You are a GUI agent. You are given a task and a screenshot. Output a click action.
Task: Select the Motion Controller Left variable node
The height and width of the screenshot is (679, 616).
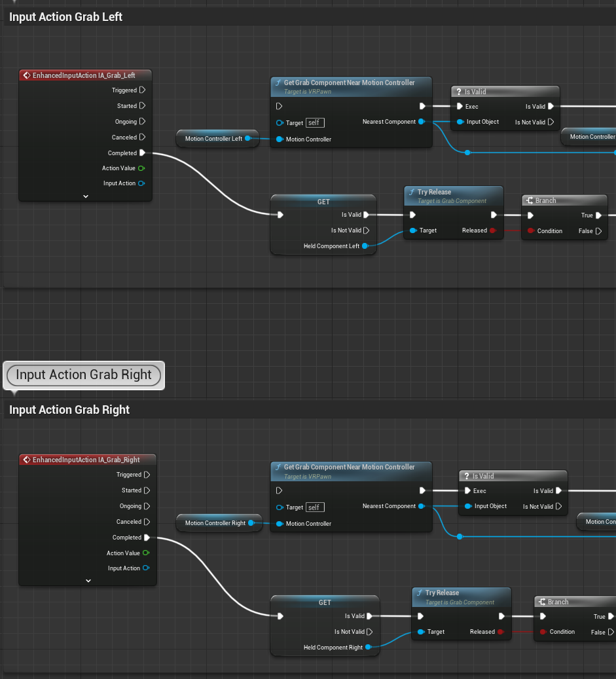[x=213, y=139]
